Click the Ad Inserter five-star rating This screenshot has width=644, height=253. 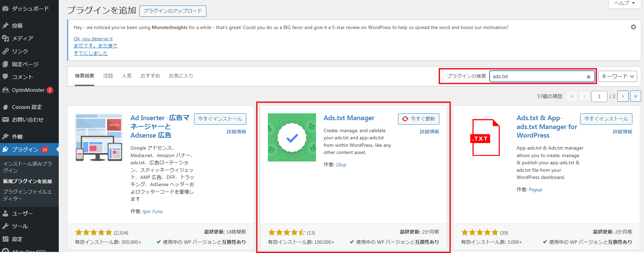[x=94, y=233]
